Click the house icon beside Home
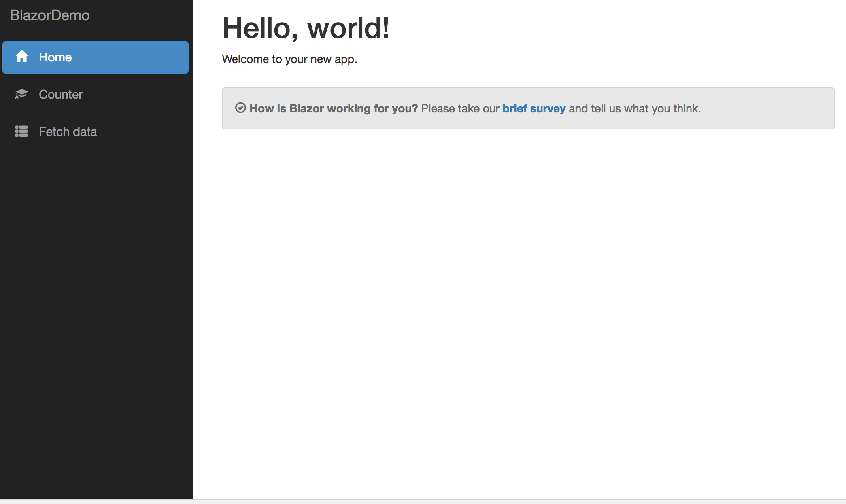Viewport: 846px width, 504px height. [x=22, y=57]
